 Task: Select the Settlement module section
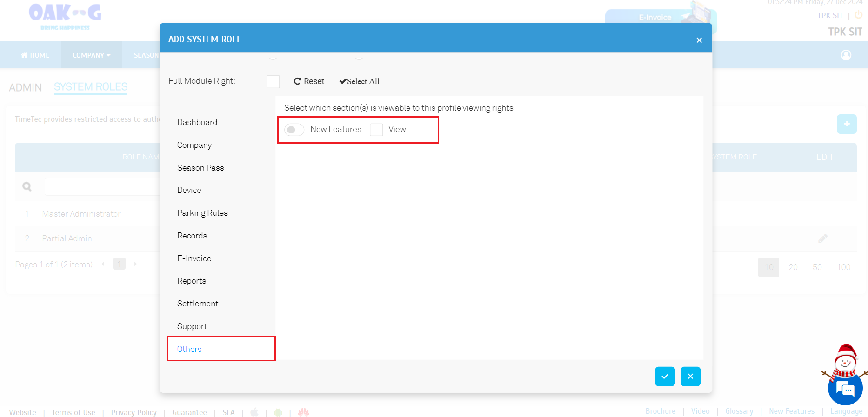tap(198, 304)
